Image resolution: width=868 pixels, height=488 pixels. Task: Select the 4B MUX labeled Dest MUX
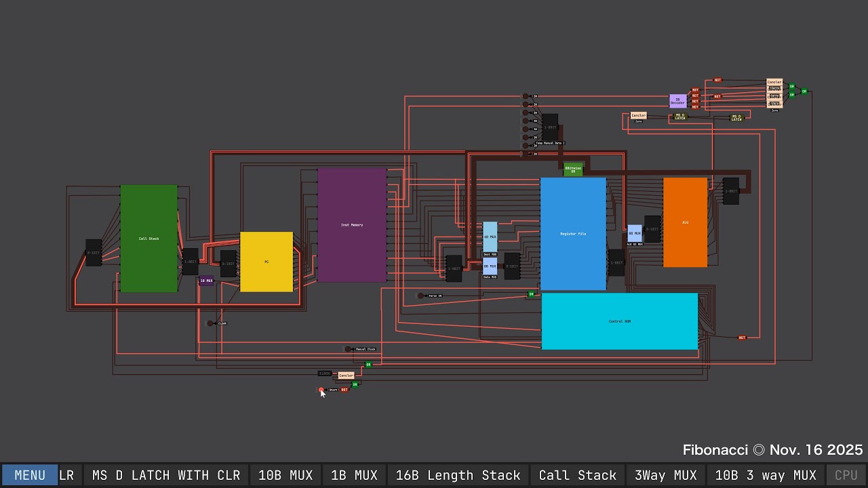(490, 237)
